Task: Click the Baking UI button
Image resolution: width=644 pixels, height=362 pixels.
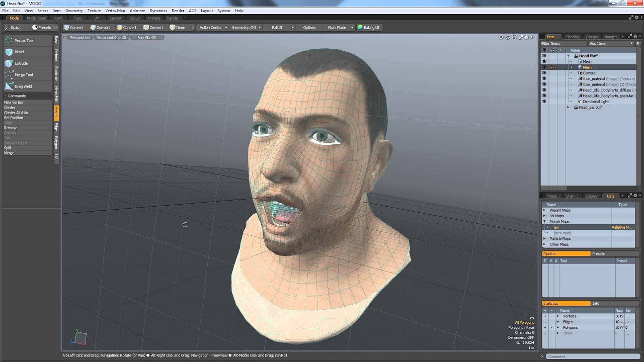Action: click(x=369, y=27)
